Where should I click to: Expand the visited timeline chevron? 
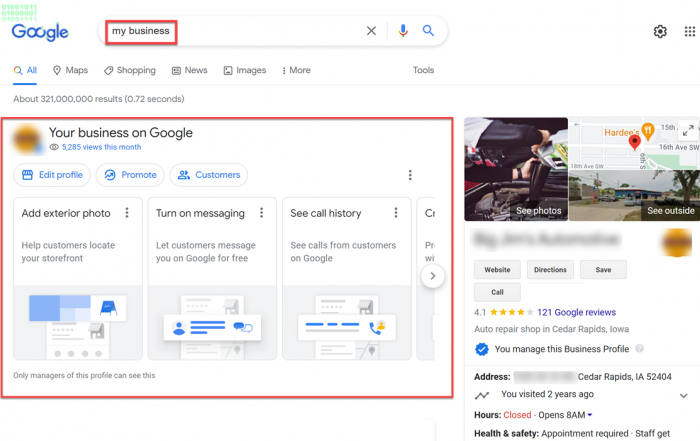click(683, 395)
